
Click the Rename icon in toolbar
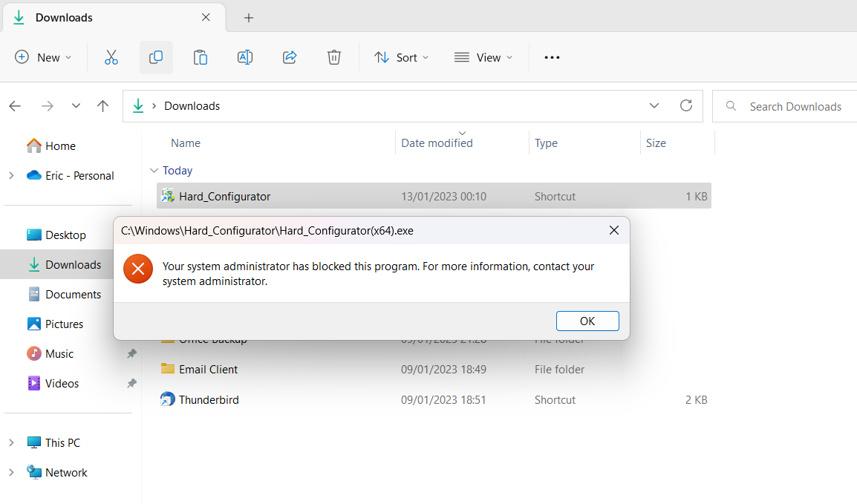245,57
